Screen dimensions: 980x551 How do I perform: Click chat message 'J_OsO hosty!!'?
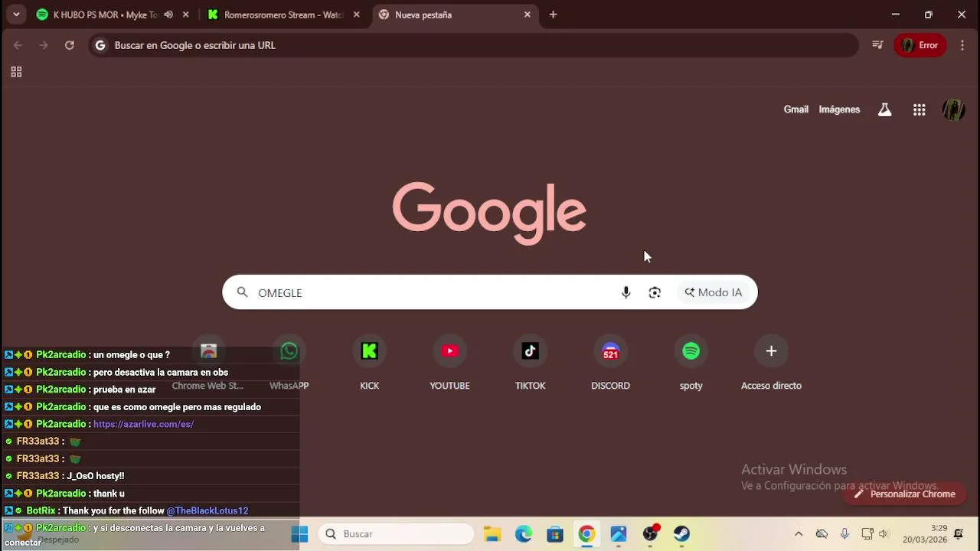click(x=95, y=476)
